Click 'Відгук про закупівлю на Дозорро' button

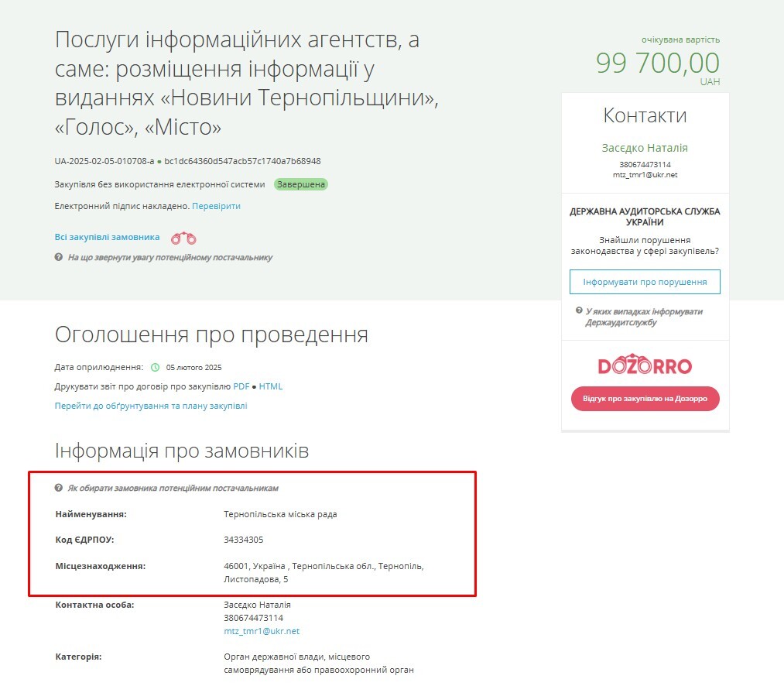tap(645, 399)
